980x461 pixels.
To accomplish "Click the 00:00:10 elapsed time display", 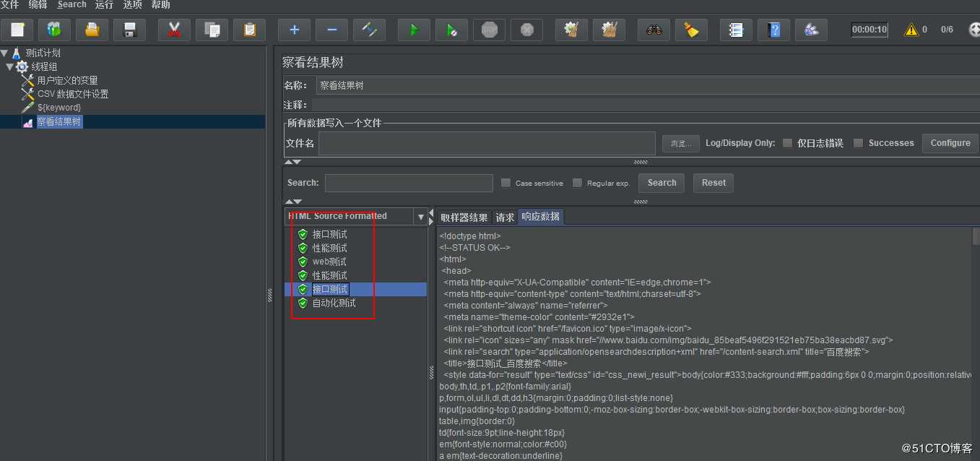I will coord(870,30).
